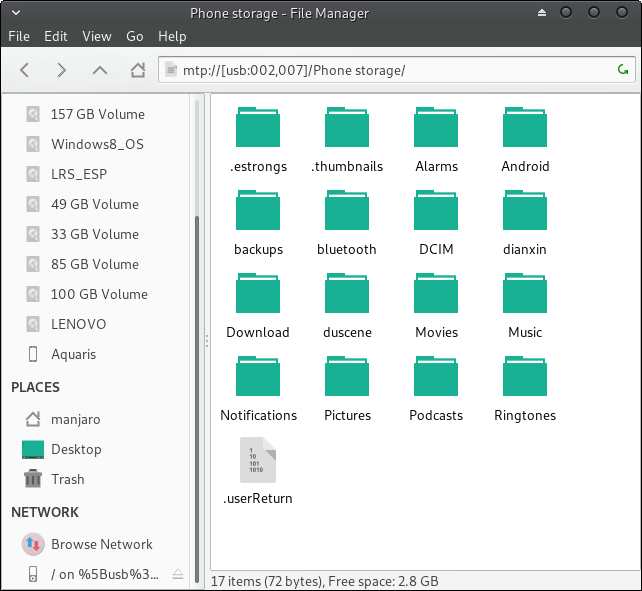Reload the current folder view
Screen dimensions: 642x591
tap(623, 70)
